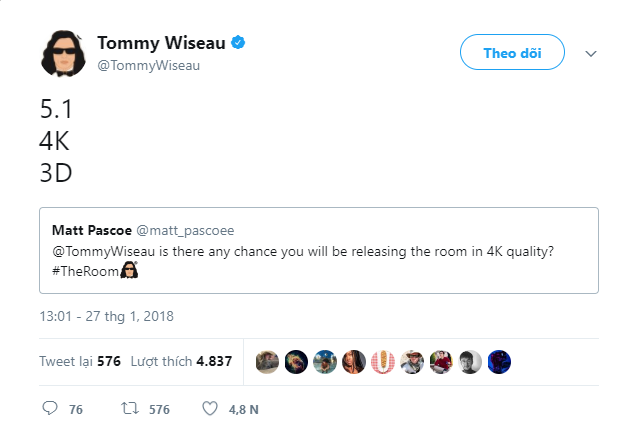This screenshot has height=439, width=618.
Task: Open the @TommyWiseau handle link
Action: [149, 65]
